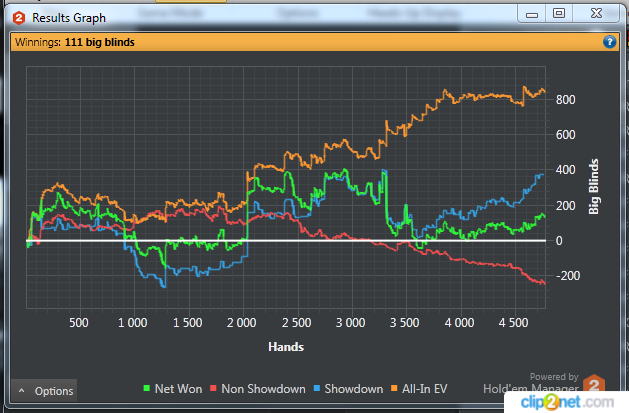The height and width of the screenshot is (413, 629).
Task: Click the 3 000 hands axis label
Action: click(x=351, y=323)
